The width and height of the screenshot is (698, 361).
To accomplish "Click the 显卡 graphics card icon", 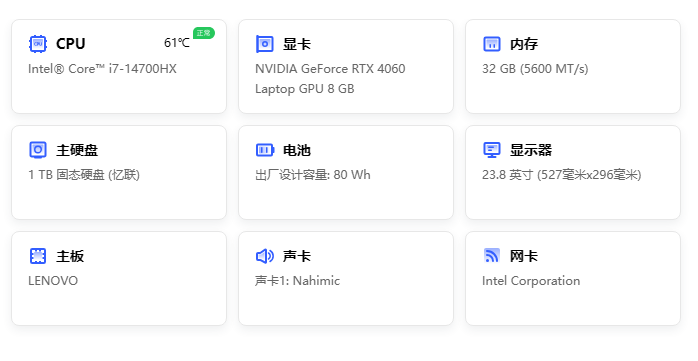I will tap(265, 44).
